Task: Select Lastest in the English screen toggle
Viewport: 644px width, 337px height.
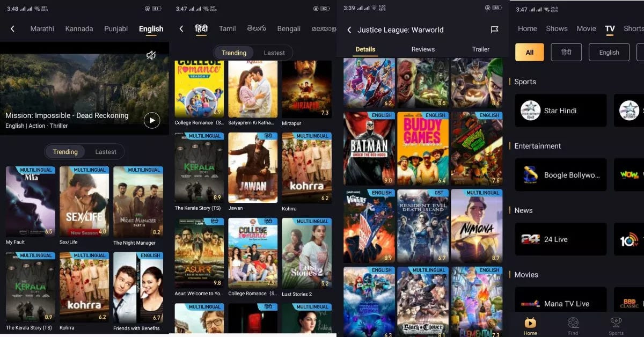Action: [x=106, y=152]
